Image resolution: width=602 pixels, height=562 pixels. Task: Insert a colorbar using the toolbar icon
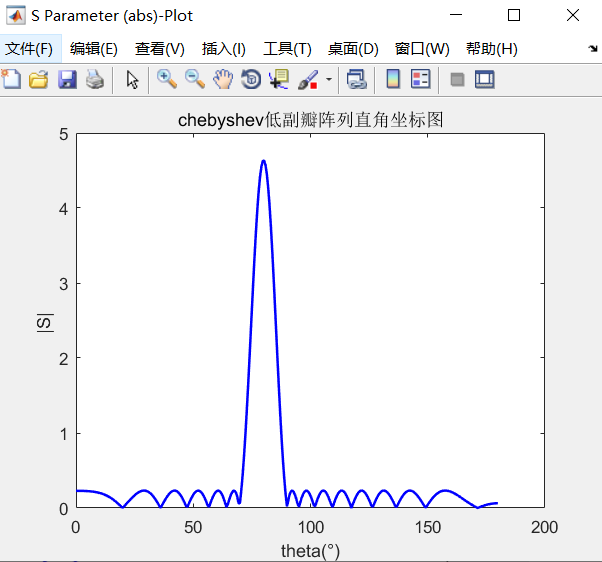point(393,79)
